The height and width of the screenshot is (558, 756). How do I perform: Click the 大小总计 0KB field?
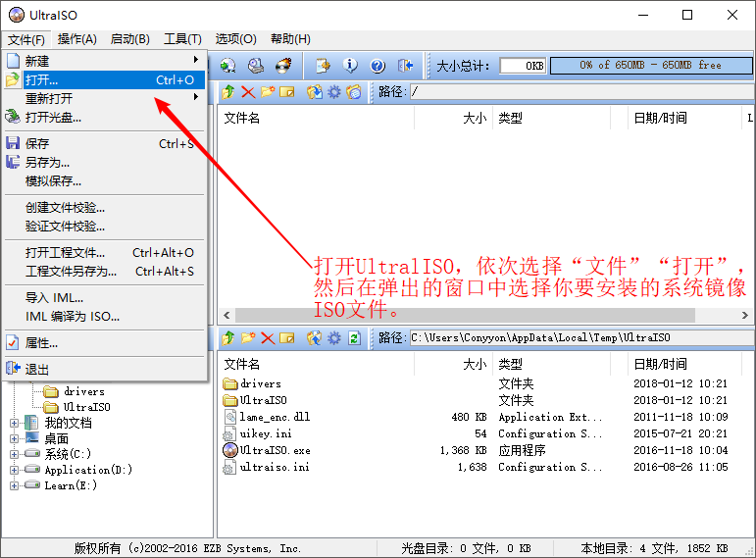tap(524, 66)
